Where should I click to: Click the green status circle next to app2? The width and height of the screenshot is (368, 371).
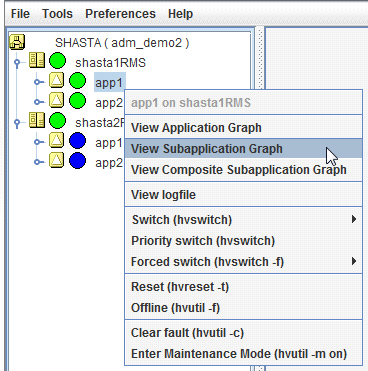pyautogui.click(x=77, y=101)
